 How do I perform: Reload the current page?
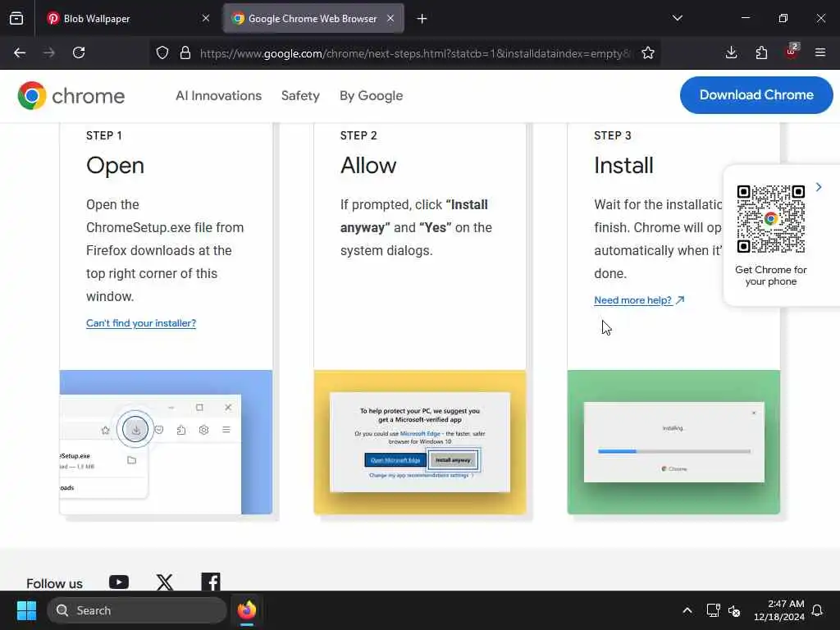coord(79,52)
